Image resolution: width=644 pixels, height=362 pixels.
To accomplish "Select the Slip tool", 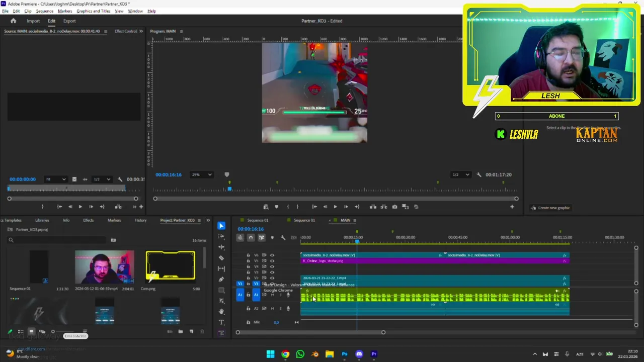I will [x=221, y=268].
